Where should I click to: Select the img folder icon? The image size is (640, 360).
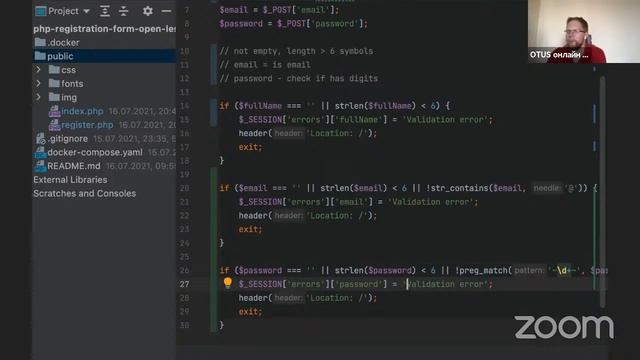click(x=54, y=97)
